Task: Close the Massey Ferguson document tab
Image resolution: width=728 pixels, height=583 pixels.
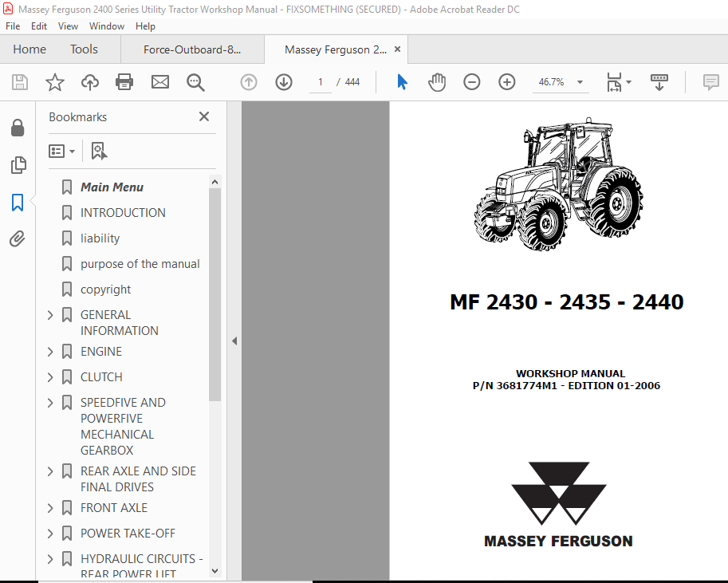Action: (x=397, y=49)
